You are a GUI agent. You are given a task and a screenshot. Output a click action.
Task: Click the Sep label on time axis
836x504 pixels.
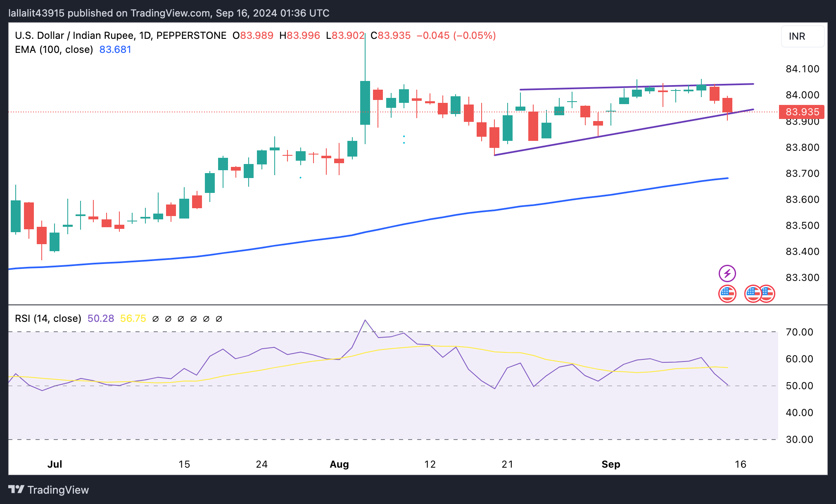click(611, 464)
